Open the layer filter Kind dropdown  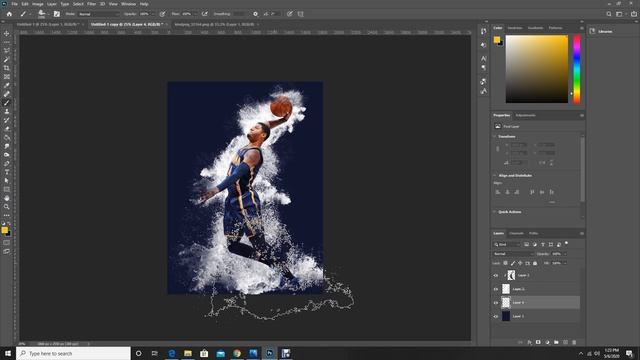point(507,244)
